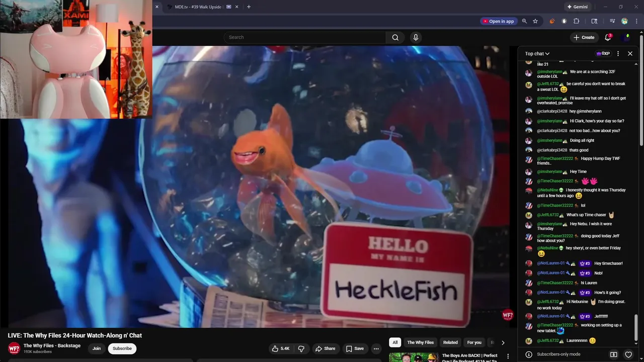The image size is (644, 362).
Task: Select the All filter chip
Action: coord(395,342)
